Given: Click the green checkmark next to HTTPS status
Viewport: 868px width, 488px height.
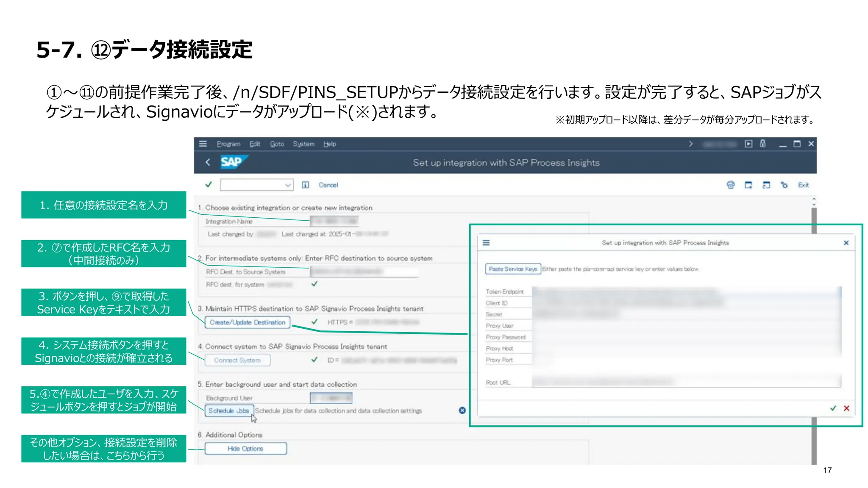Looking at the screenshot, I should coord(314,322).
